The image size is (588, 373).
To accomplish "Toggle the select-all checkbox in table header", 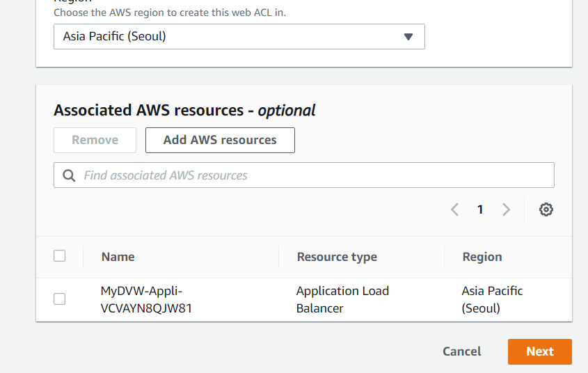I will coord(60,256).
